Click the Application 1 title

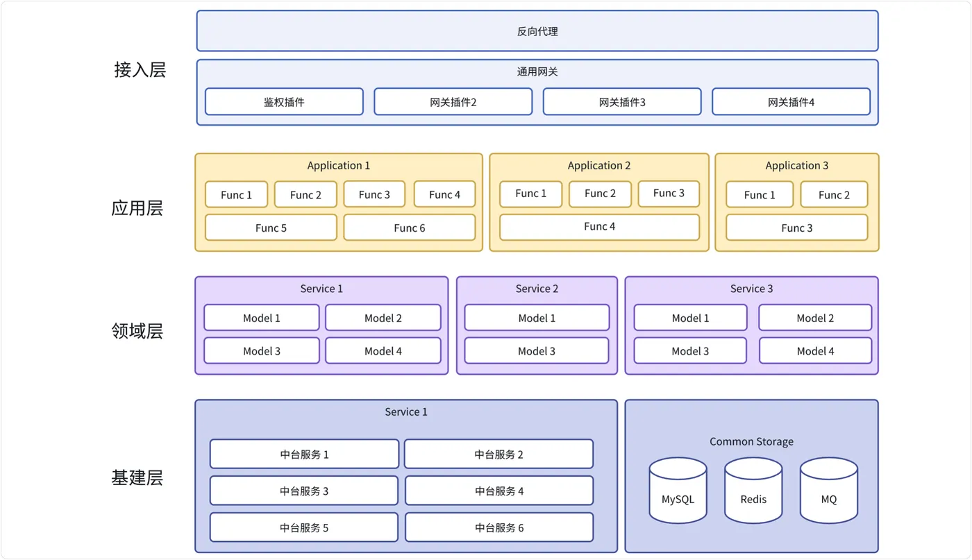tap(339, 165)
